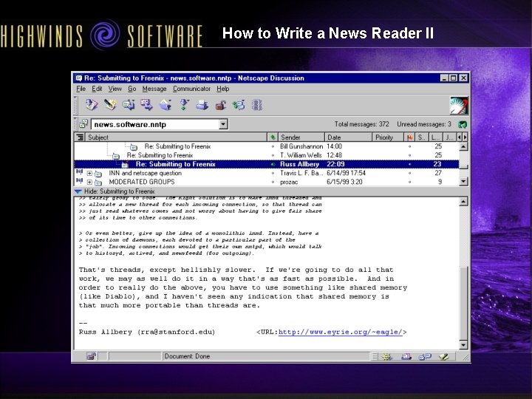Click the component bar grip in status bar
The width and height of the screenshot is (532, 399).
tap(375, 356)
